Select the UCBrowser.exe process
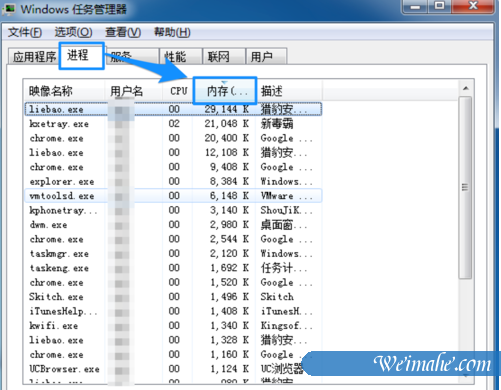Viewport: 501px width, 390px height. (173, 369)
